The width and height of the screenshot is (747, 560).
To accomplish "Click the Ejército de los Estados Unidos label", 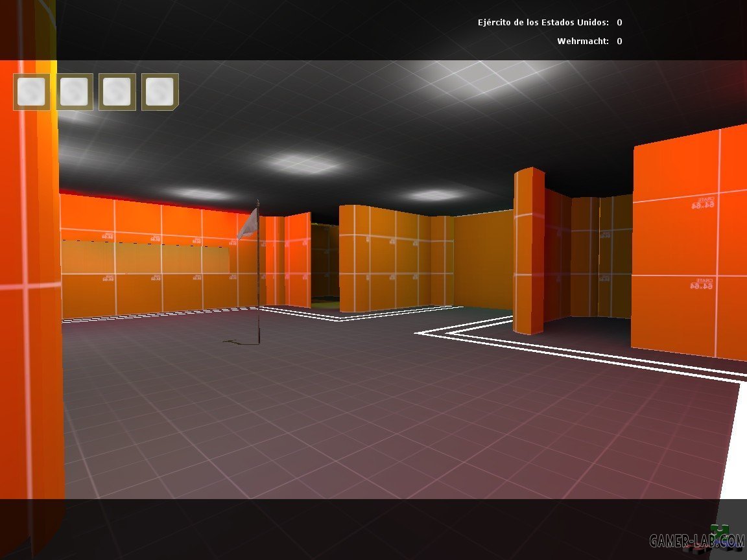I will click(x=543, y=23).
